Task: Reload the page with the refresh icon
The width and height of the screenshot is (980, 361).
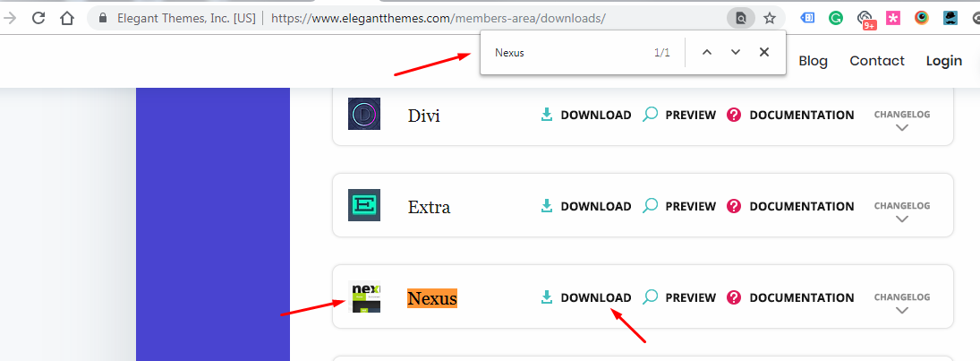Action: tap(38, 18)
